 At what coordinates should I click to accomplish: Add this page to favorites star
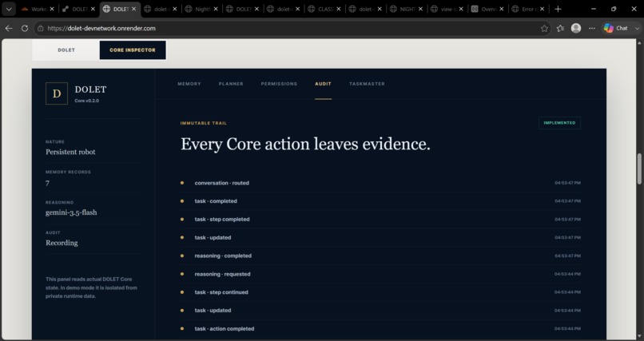pyautogui.click(x=544, y=28)
